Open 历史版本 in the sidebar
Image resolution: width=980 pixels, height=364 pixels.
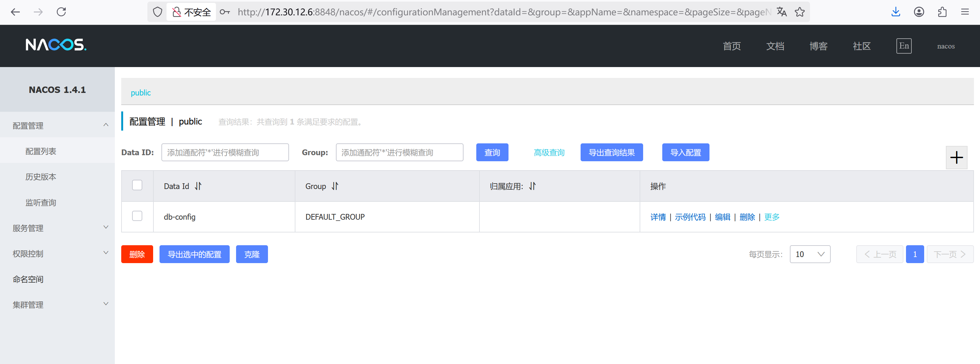pos(41,177)
